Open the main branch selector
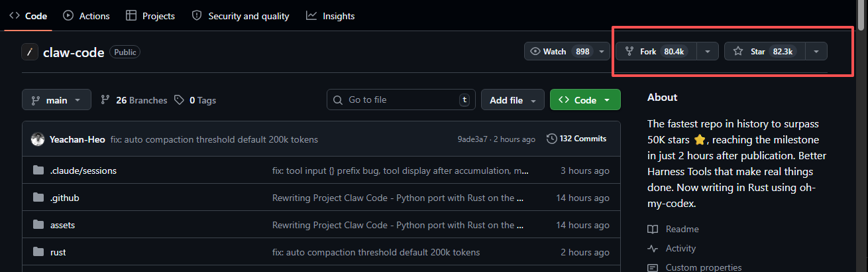The width and height of the screenshot is (868, 272). pyautogui.click(x=56, y=100)
